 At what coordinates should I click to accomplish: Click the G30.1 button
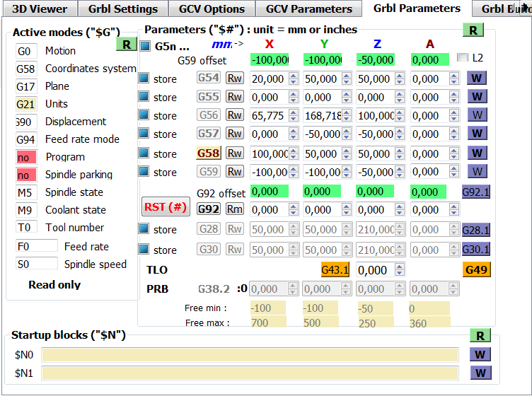coord(476,250)
